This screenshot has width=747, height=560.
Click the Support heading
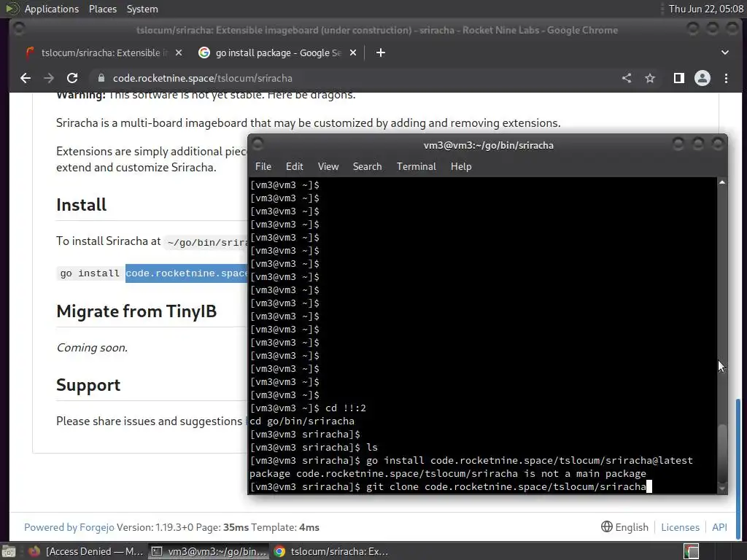(x=88, y=385)
